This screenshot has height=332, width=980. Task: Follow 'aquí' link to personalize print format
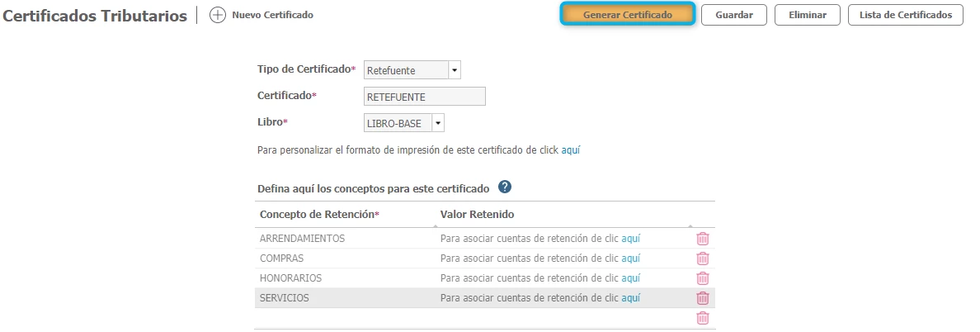tap(570, 150)
